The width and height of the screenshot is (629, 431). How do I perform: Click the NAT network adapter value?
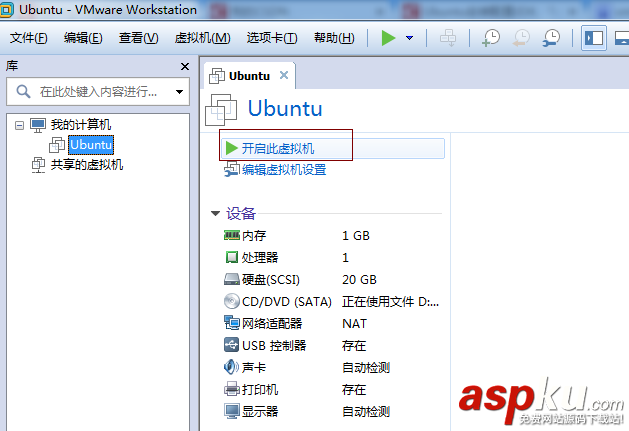(x=354, y=323)
